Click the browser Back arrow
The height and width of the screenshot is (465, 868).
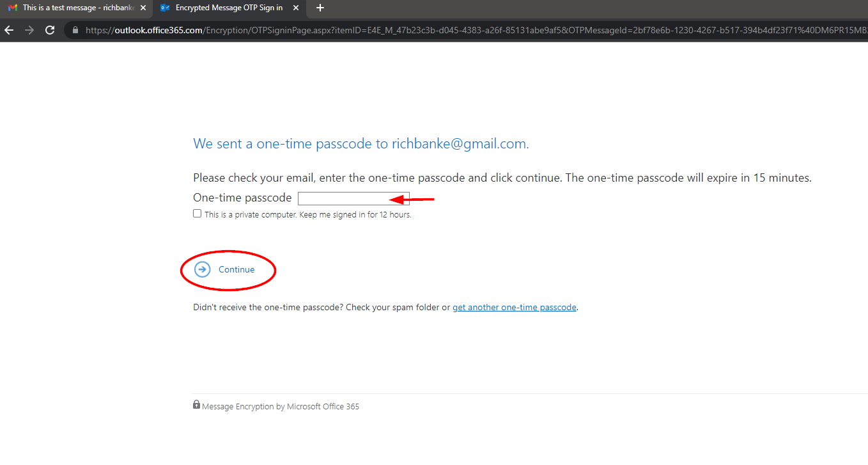click(x=9, y=30)
